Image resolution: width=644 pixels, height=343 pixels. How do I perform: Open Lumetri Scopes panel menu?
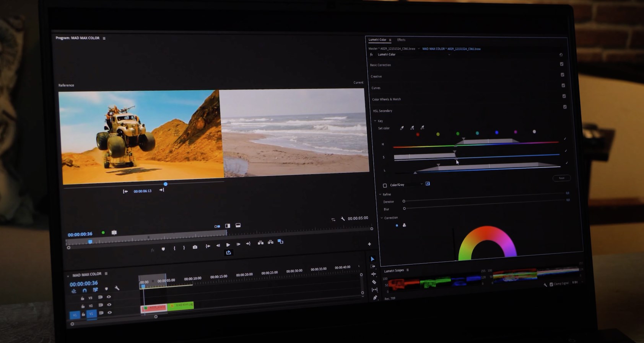[408, 270]
